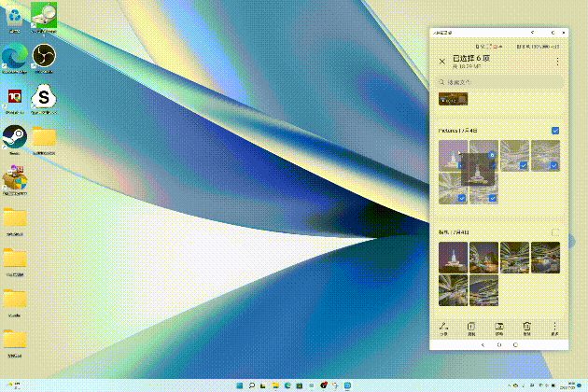The width and height of the screenshot is (588, 392).
Task: Open Steam desktop shortcut
Action: [x=14, y=135]
